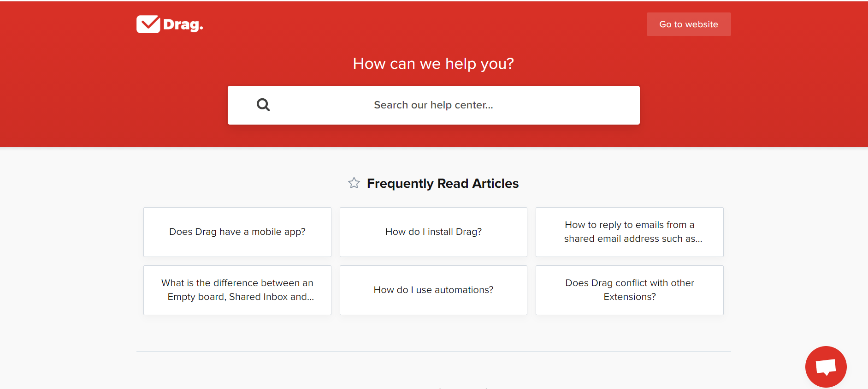Viewport: 868px width, 389px height.
Task: Open 'How do I use automations?' article
Action: point(433,290)
